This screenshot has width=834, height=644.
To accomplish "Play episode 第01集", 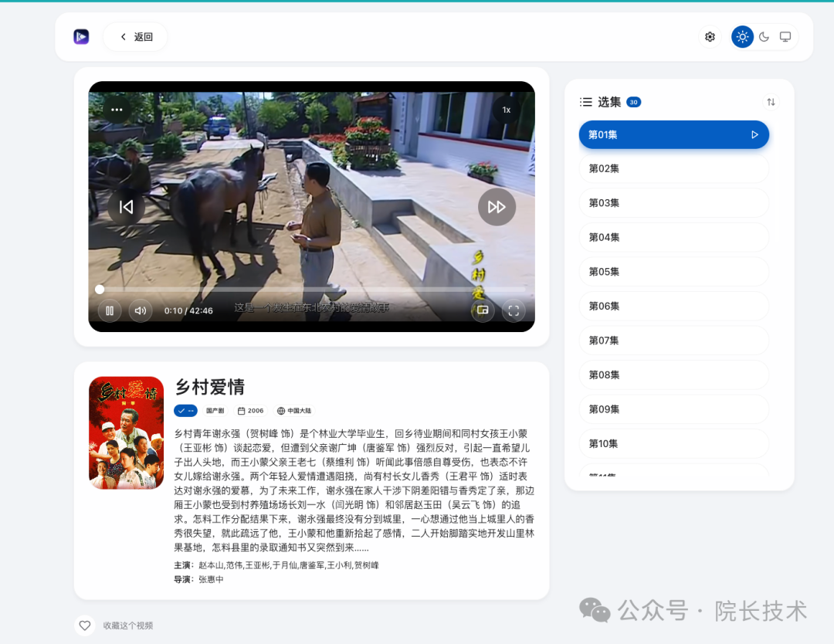I will pyautogui.click(x=673, y=134).
